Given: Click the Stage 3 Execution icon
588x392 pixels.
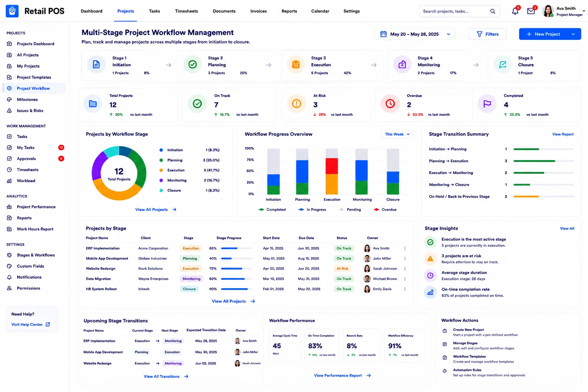Looking at the screenshot, I should [x=296, y=65].
